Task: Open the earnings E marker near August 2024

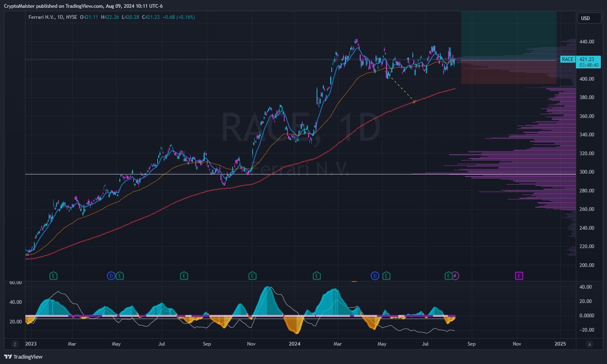Action: click(x=448, y=276)
